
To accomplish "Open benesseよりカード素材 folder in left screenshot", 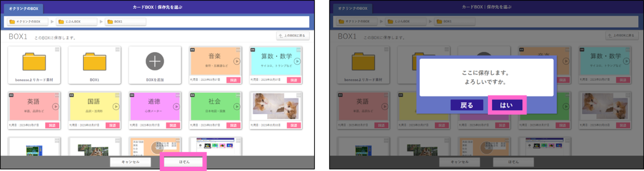I will [x=34, y=65].
